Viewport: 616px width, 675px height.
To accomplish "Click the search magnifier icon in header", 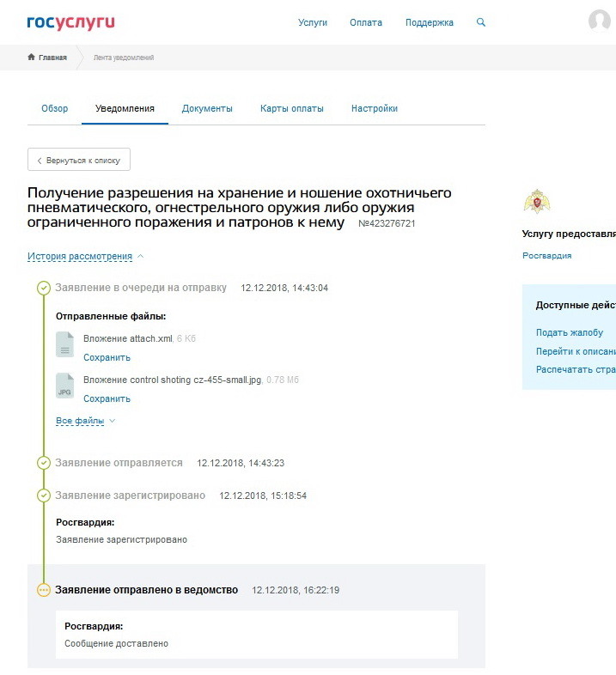I will tap(480, 22).
